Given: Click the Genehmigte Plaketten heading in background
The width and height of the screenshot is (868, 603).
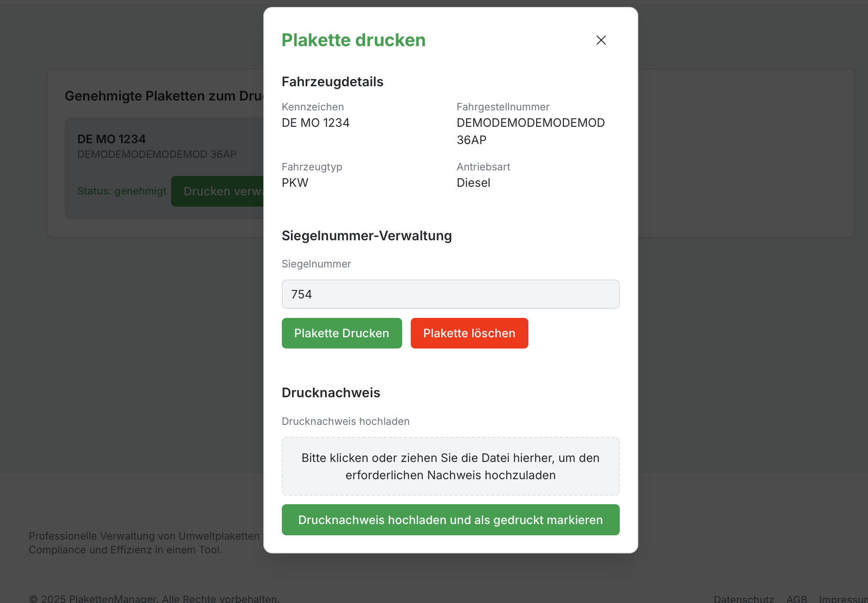Looking at the screenshot, I should click(x=164, y=96).
